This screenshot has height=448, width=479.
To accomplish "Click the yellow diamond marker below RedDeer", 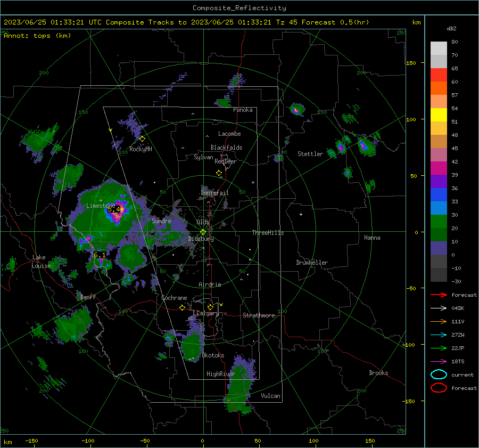I will coord(219,173).
